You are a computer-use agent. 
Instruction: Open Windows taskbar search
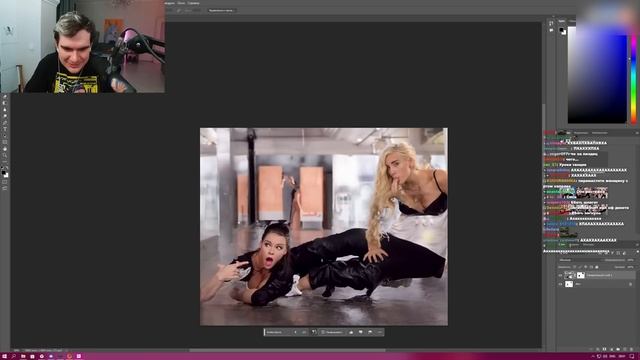coord(13,356)
